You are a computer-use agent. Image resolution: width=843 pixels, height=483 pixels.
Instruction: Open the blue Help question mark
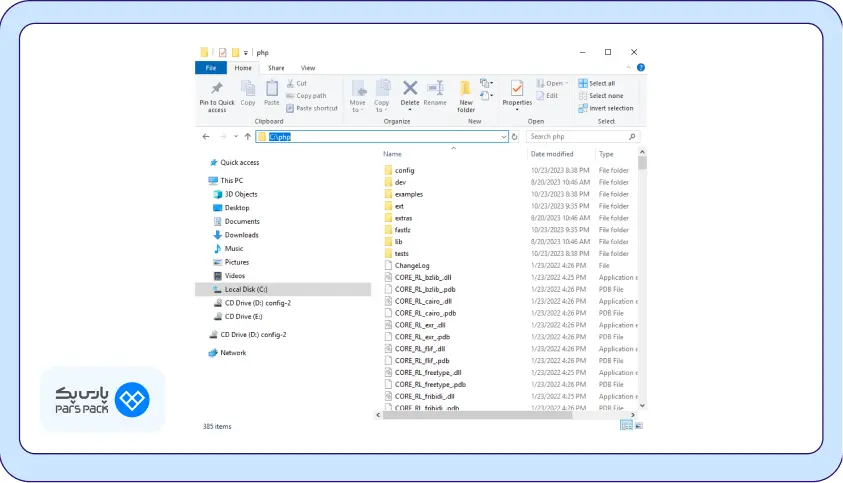point(640,67)
